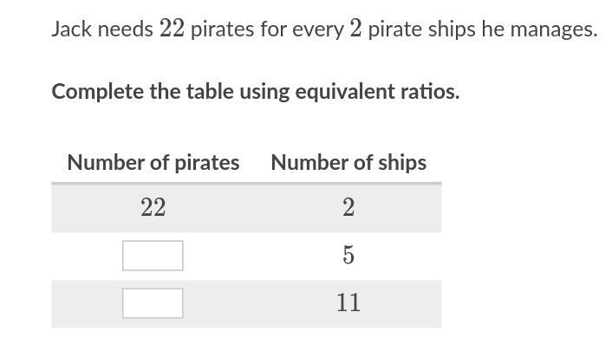
Task: Click the "Number of ships" column header
Action: click(348, 163)
